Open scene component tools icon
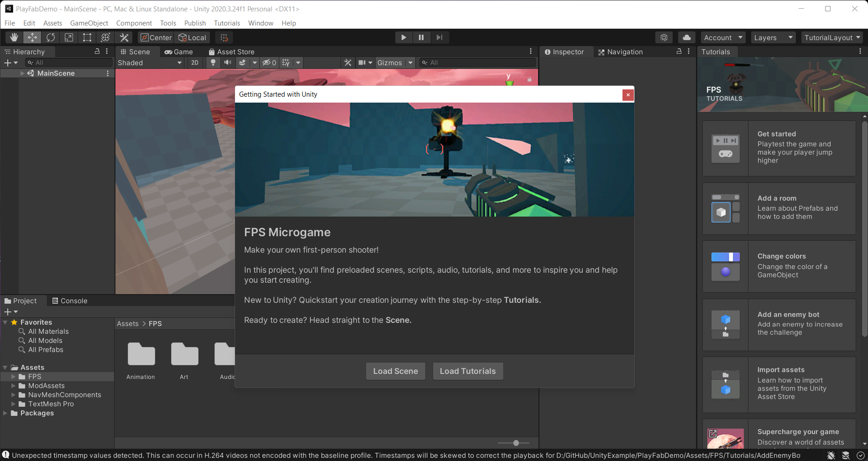 [348, 62]
